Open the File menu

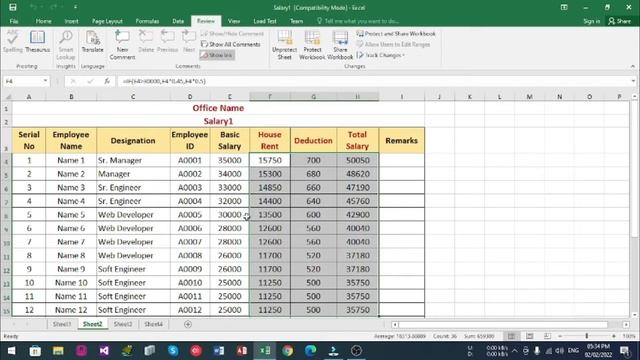click(x=14, y=21)
